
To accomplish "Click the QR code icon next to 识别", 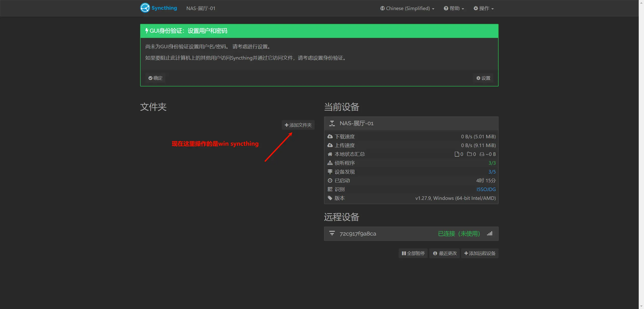I will tap(330, 189).
